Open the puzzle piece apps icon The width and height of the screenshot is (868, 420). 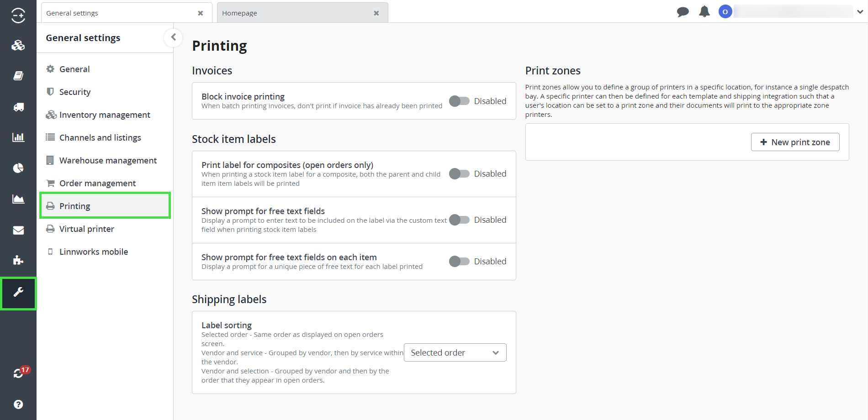click(18, 260)
